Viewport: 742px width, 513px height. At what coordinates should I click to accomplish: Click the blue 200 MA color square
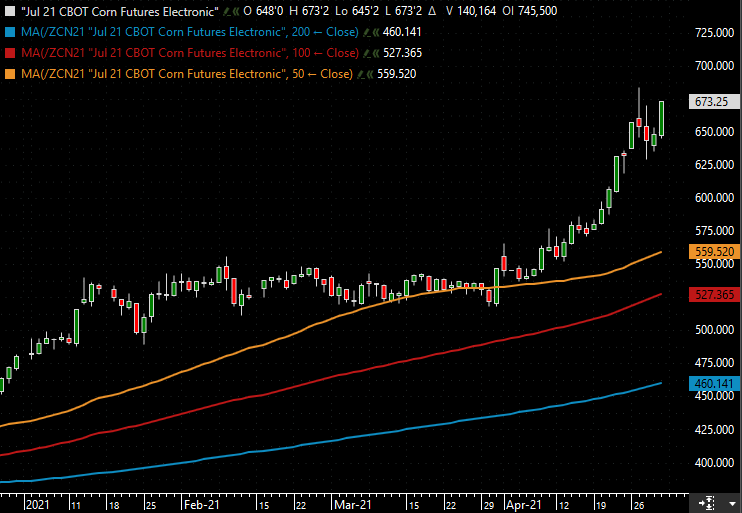[x=9, y=32]
